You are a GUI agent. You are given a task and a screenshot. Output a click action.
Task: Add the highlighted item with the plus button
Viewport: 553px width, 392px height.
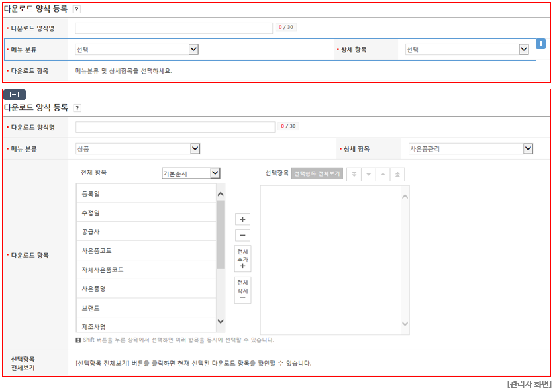coord(242,219)
